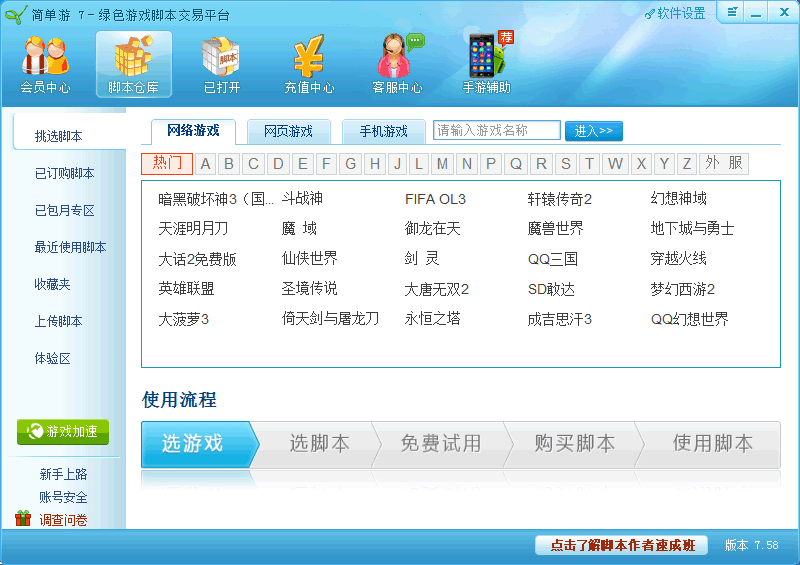Switch to the 网页游戏 tab
The height and width of the screenshot is (565, 800).
pyautogui.click(x=288, y=131)
